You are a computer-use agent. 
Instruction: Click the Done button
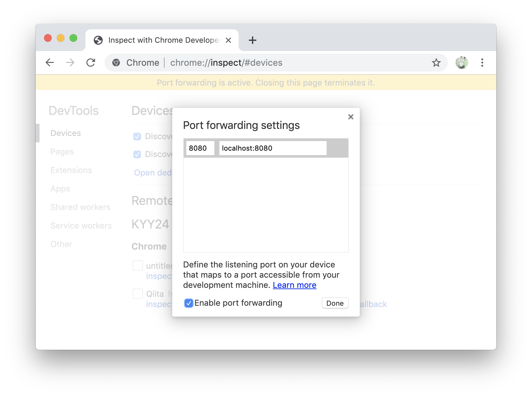(335, 303)
